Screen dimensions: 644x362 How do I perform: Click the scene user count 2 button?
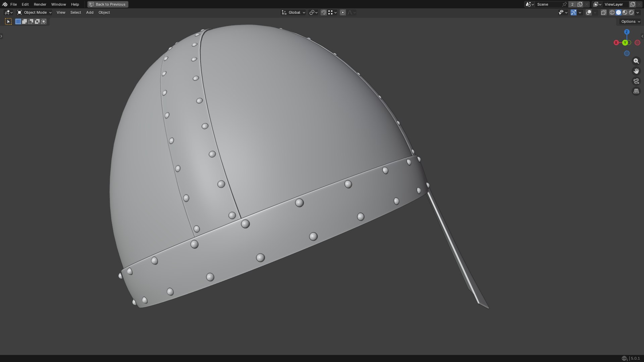point(573,4)
